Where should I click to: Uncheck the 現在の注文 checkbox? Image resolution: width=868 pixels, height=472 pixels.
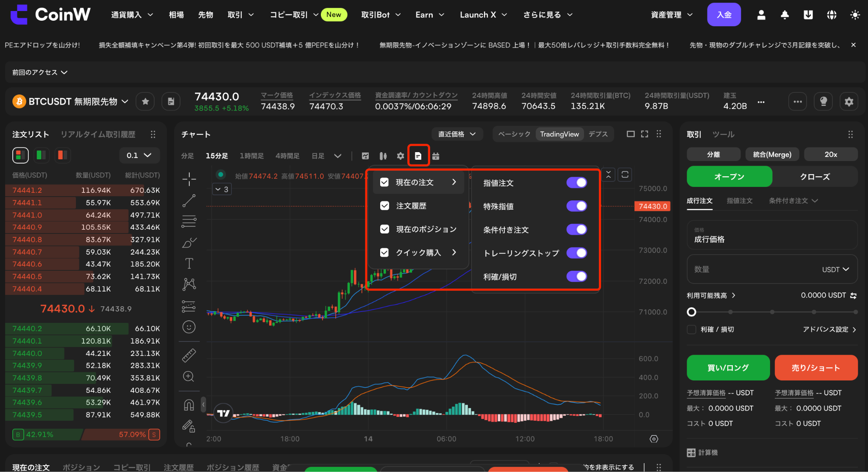(x=384, y=182)
